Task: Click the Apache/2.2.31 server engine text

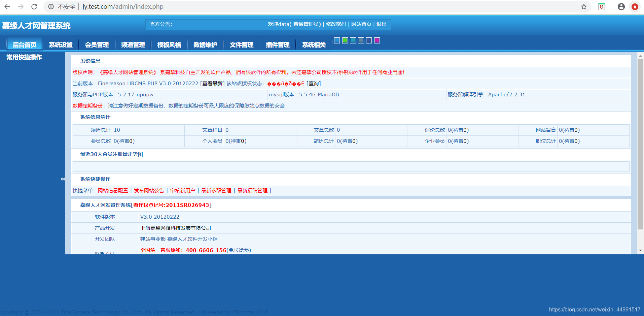Action: coord(507,95)
